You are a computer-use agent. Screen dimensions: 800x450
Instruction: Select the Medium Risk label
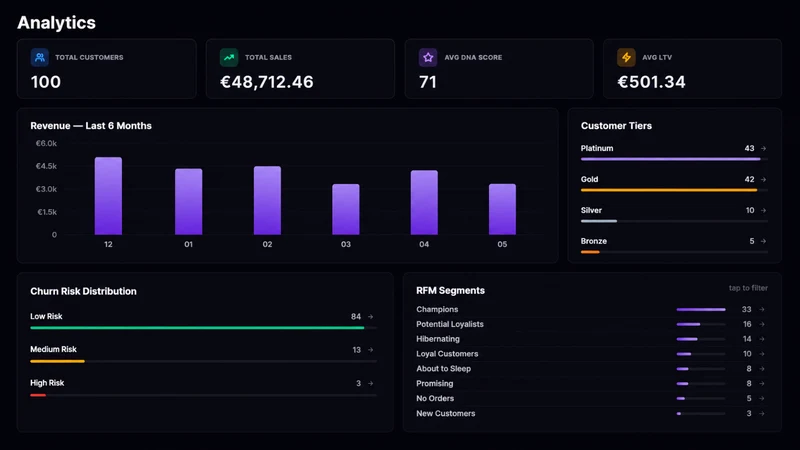pyautogui.click(x=53, y=349)
